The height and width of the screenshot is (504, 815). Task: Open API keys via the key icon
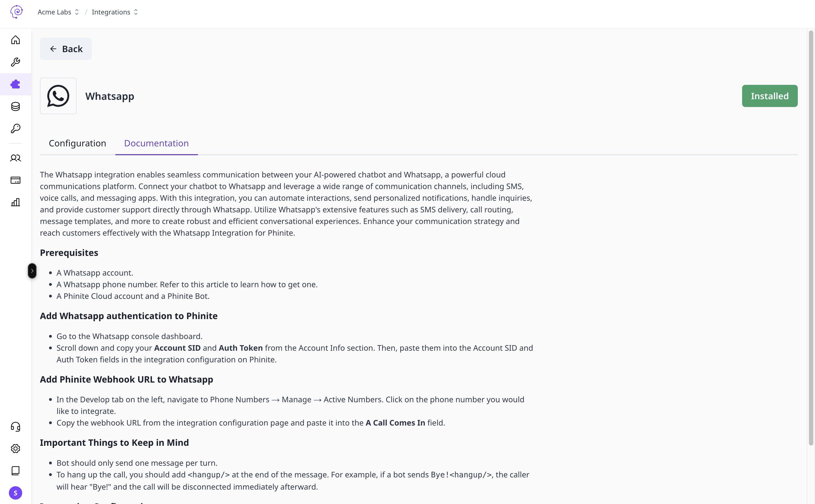(x=15, y=128)
